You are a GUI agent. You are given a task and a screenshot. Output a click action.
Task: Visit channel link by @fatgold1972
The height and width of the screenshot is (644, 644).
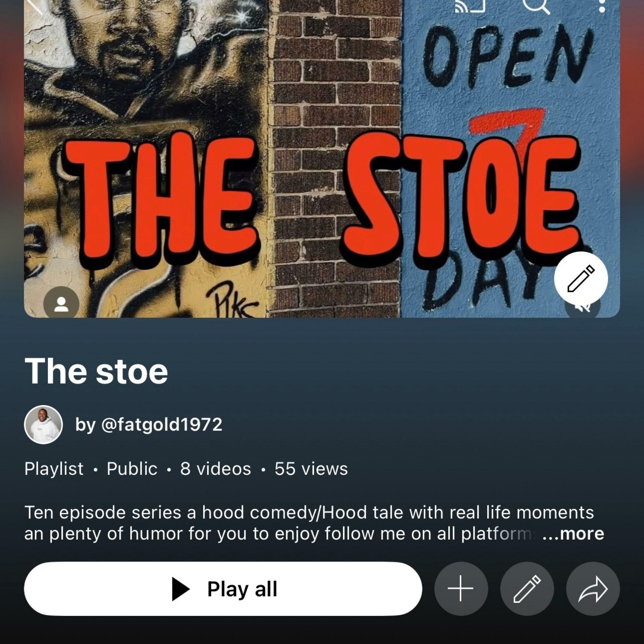(x=149, y=425)
